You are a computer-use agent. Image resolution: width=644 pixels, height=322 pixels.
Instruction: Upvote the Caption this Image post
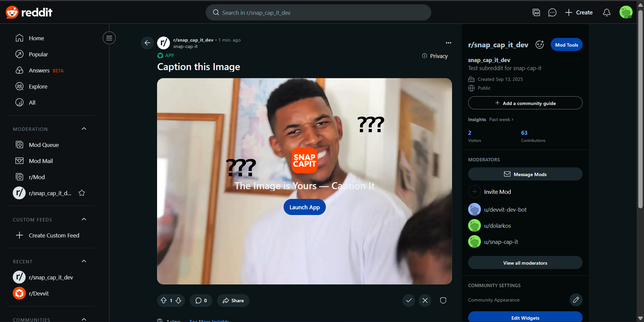click(164, 301)
